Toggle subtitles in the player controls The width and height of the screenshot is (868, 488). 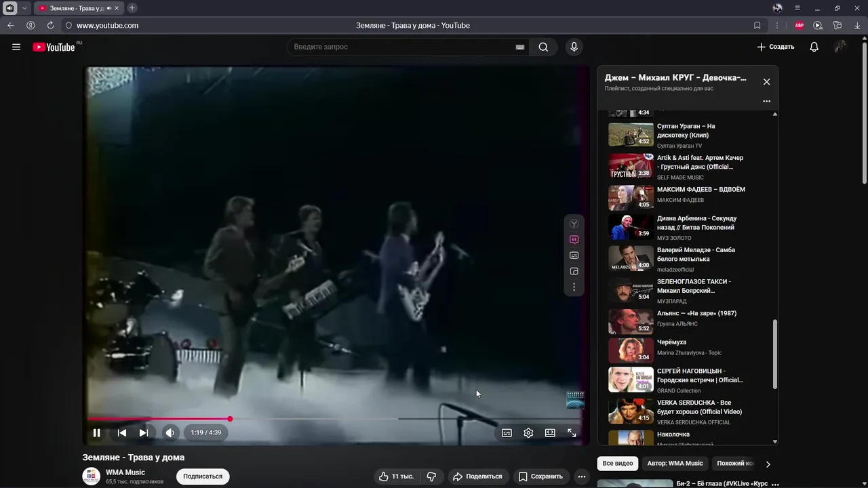tap(507, 432)
